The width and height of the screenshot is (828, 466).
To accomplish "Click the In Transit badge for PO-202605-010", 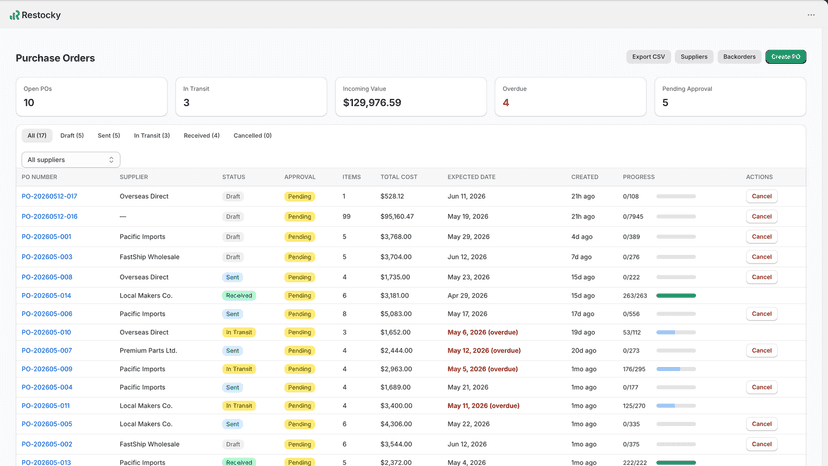I will click(239, 332).
